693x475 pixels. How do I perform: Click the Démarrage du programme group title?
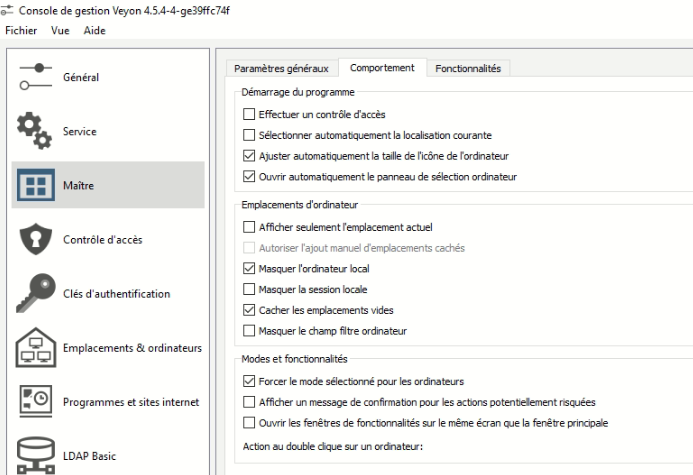(x=298, y=92)
